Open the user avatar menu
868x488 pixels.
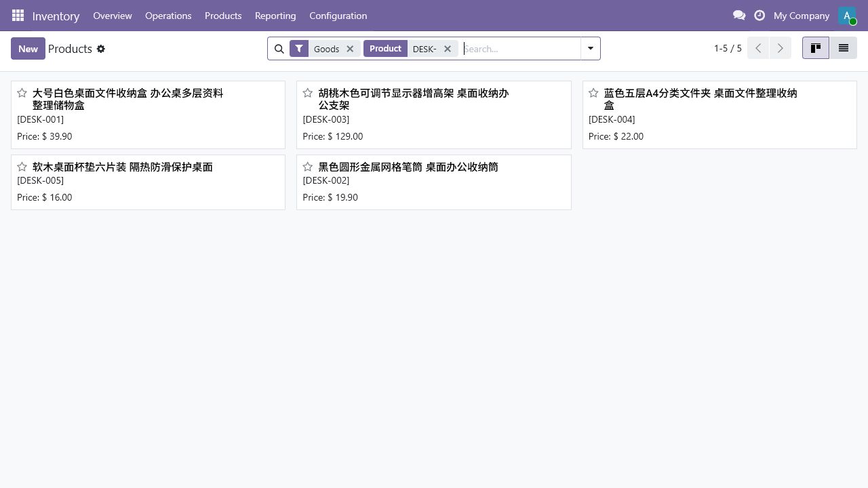click(847, 16)
